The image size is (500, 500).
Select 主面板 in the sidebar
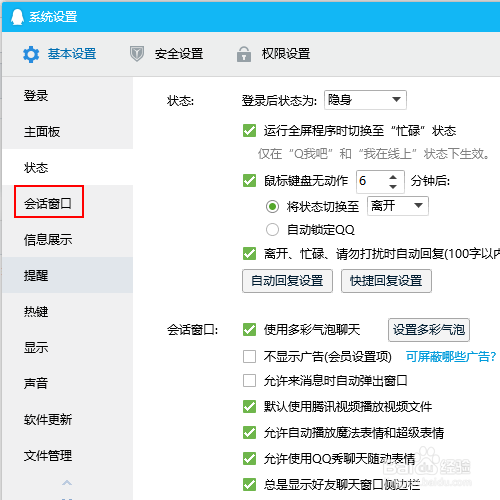68,131
